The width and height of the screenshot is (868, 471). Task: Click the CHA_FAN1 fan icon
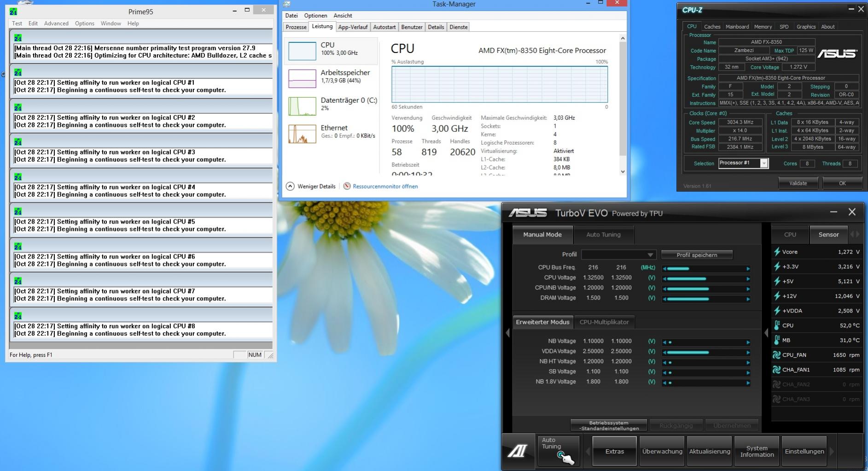(777, 370)
